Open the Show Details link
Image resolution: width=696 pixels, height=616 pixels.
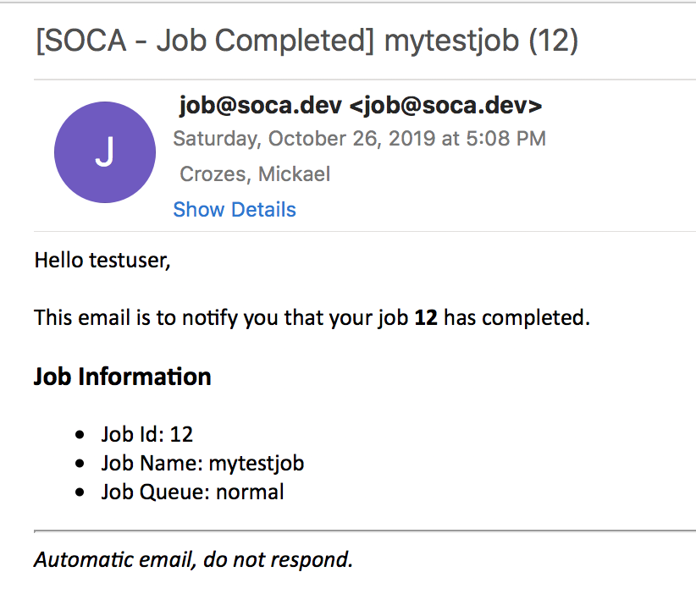coord(235,210)
